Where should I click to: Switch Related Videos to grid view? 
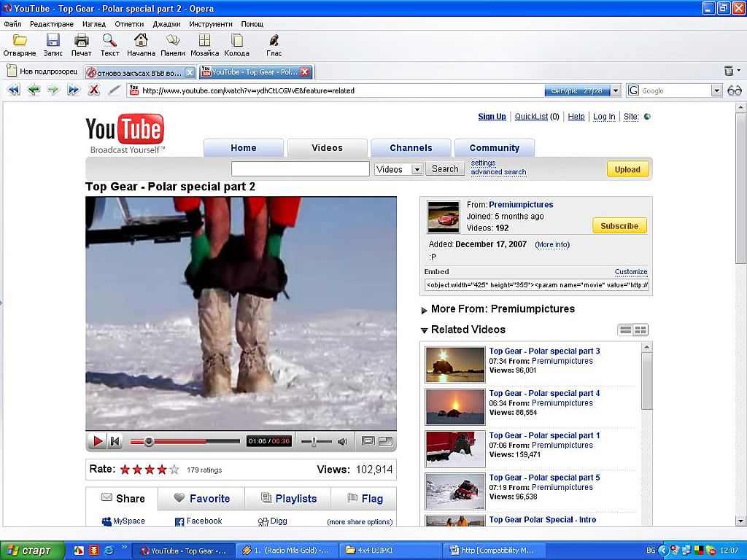click(x=640, y=330)
